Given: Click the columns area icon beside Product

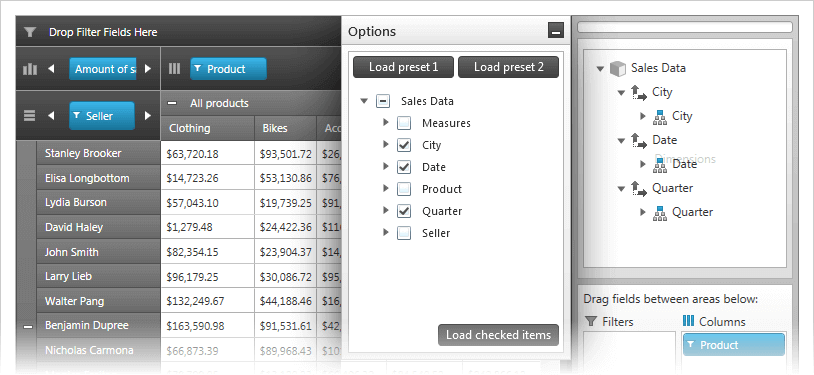Looking at the screenshot, I should point(175,69).
